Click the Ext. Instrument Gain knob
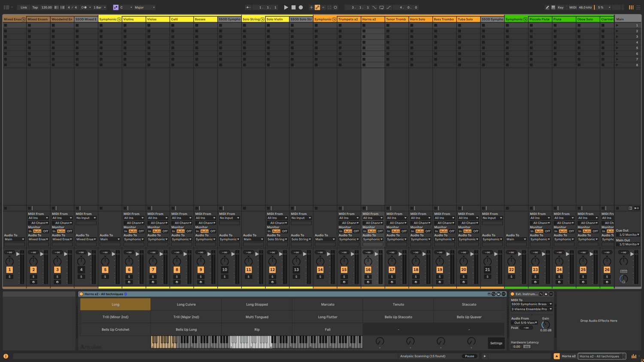Screen dimensions: 644x362 (545, 325)
